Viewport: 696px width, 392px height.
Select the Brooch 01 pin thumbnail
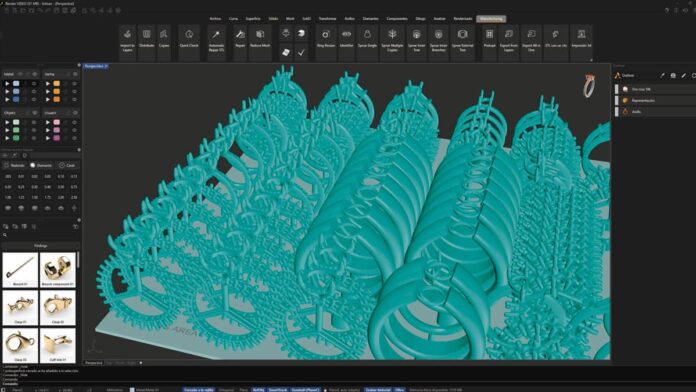click(x=20, y=270)
